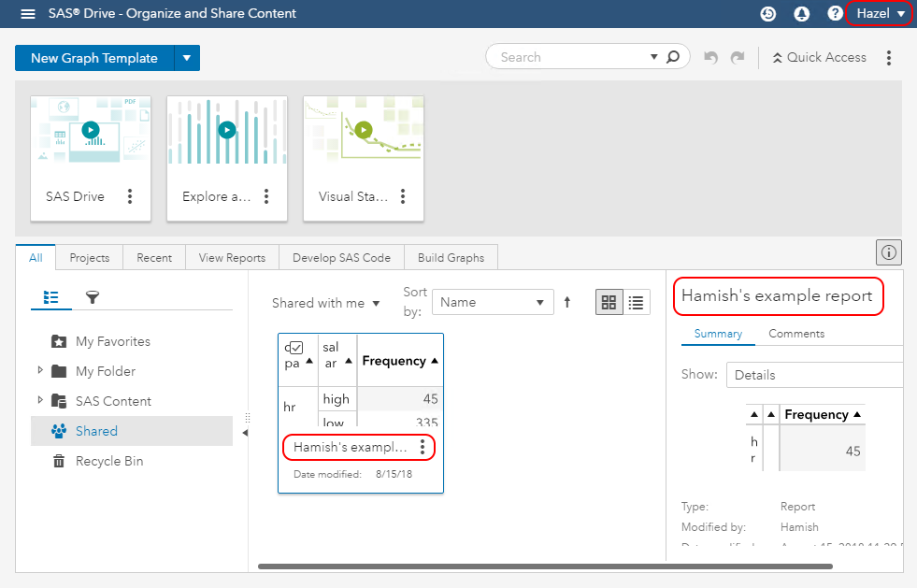Click the New Graph Template button

94,58
